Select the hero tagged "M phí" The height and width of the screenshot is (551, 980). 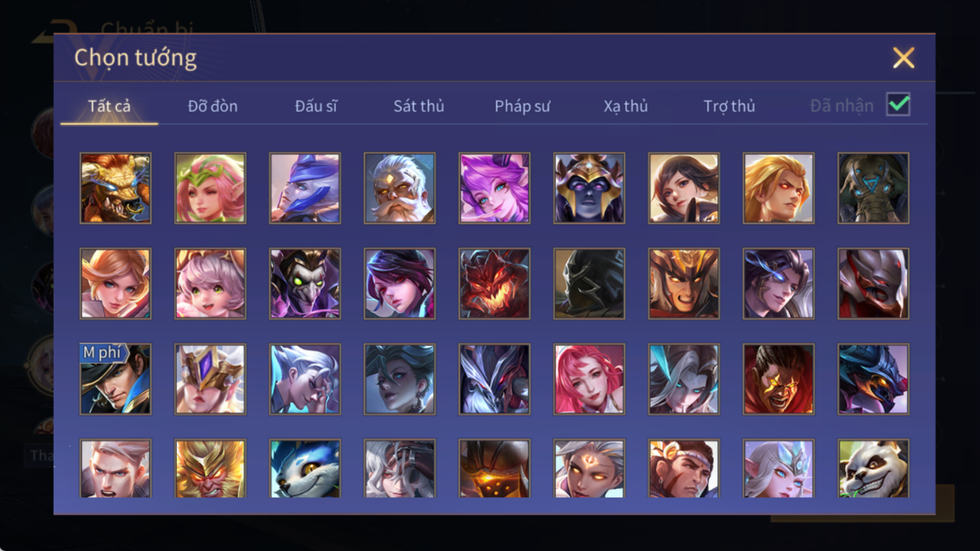(x=116, y=379)
